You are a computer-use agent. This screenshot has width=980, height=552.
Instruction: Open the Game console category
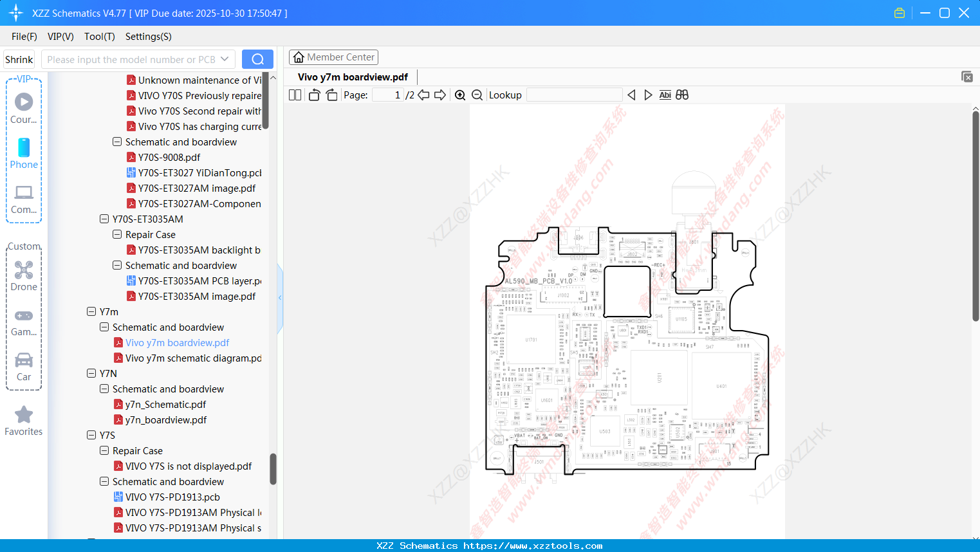pyautogui.click(x=24, y=322)
